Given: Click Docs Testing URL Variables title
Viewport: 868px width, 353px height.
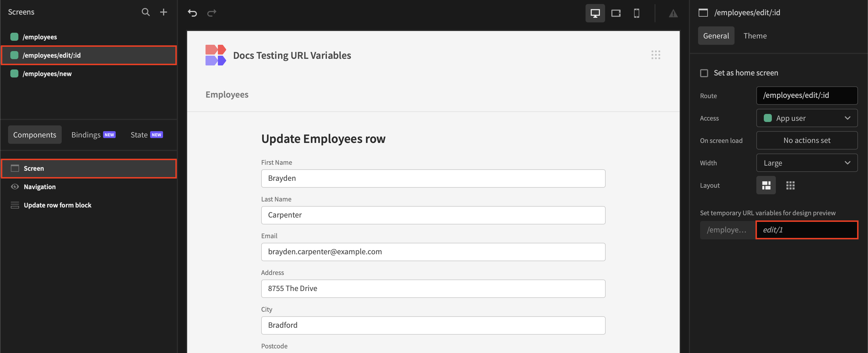Looking at the screenshot, I should click(x=292, y=55).
